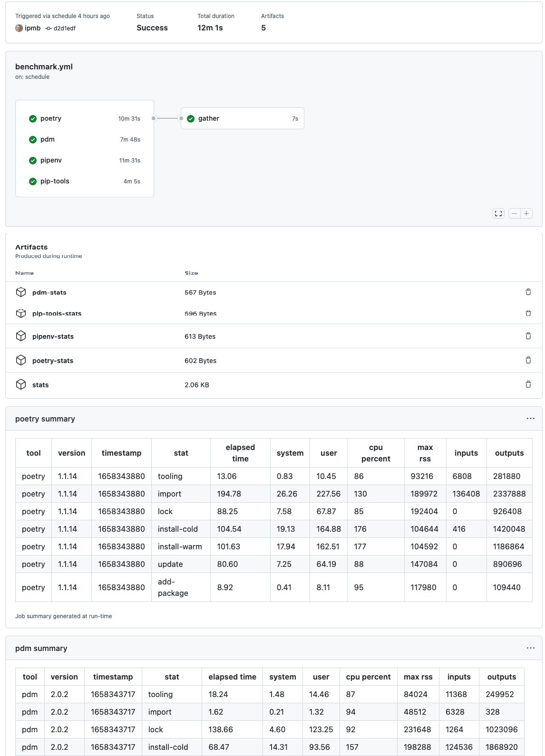545x756 pixels.
Task: Open the poetry job
Action: coord(85,119)
